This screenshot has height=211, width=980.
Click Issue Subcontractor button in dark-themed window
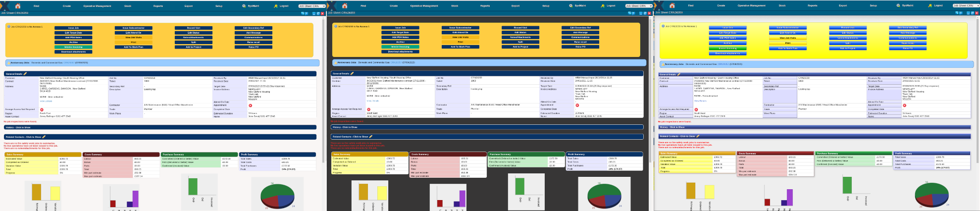point(460,28)
